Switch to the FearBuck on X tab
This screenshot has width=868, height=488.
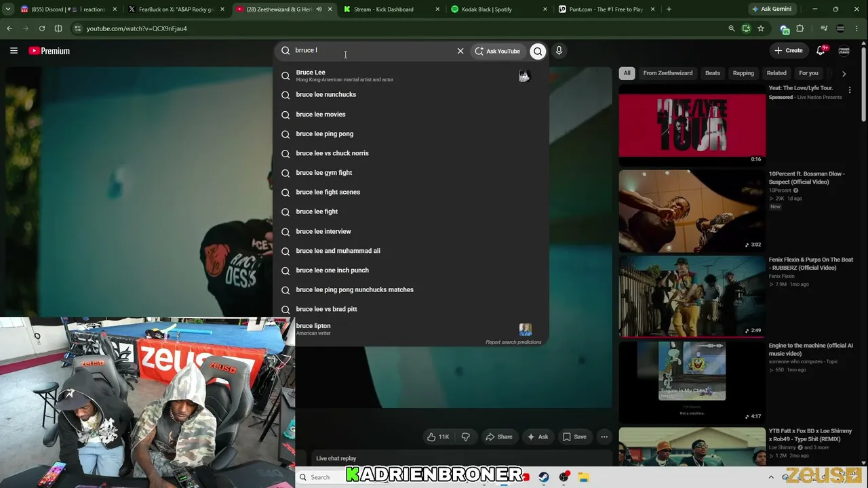pyautogui.click(x=176, y=9)
